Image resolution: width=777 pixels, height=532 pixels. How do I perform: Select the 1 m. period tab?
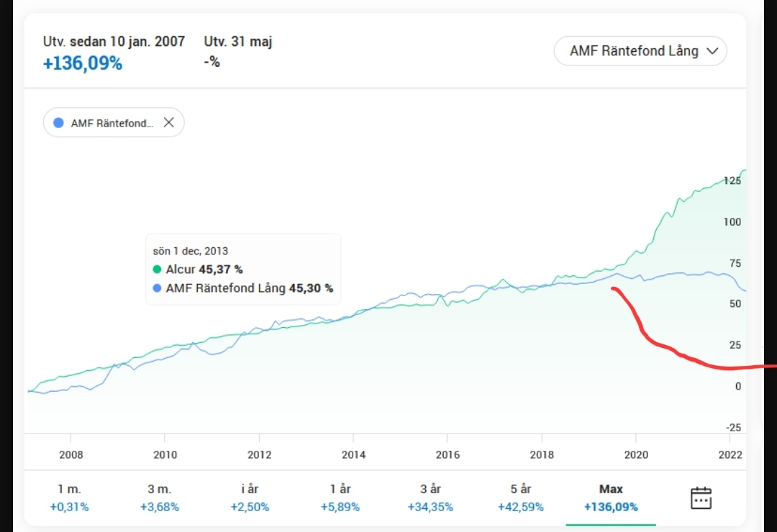(x=69, y=497)
